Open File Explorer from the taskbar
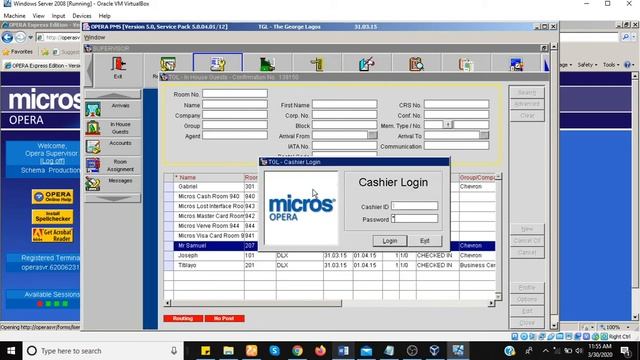The height and width of the screenshot is (360, 640). point(229,351)
